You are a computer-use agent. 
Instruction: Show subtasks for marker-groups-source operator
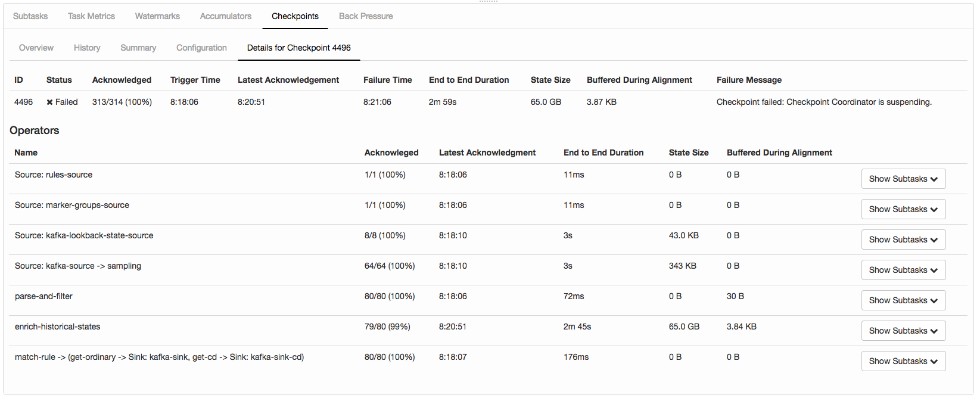tap(903, 209)
